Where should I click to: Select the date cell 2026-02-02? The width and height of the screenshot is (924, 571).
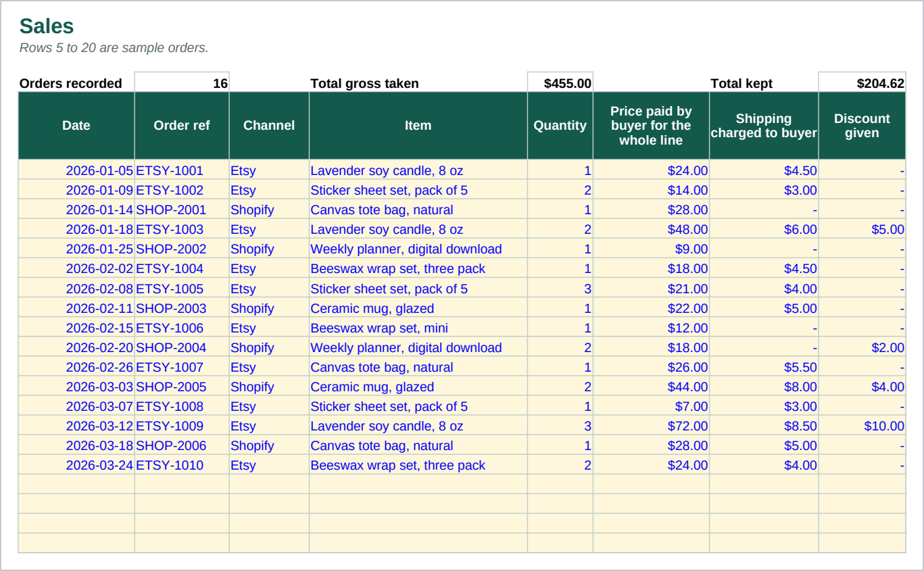[76, 268]
